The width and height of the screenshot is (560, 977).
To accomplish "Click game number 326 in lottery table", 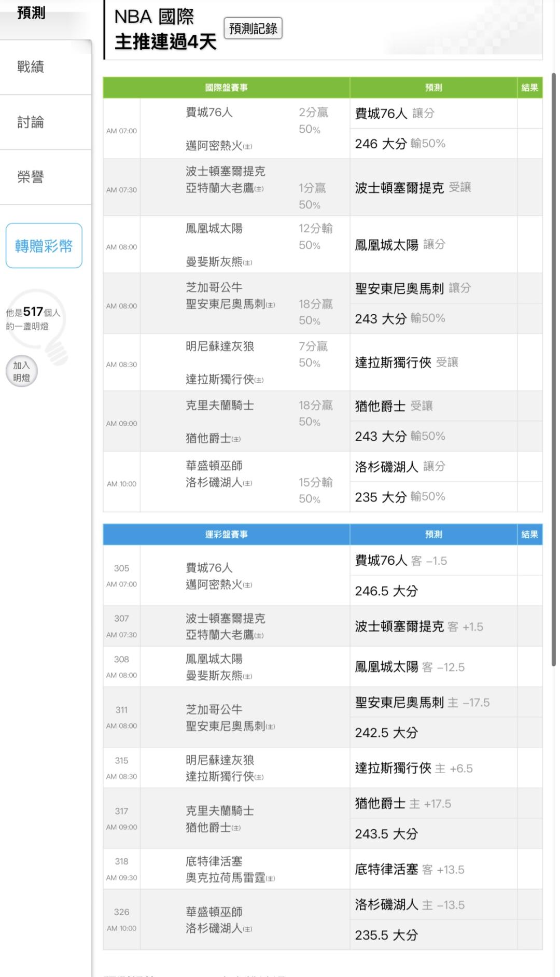I will coord(121,912).
